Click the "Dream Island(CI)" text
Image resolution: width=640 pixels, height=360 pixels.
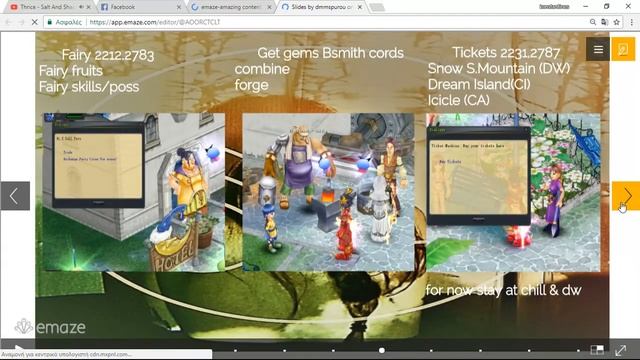coord(479,84)
